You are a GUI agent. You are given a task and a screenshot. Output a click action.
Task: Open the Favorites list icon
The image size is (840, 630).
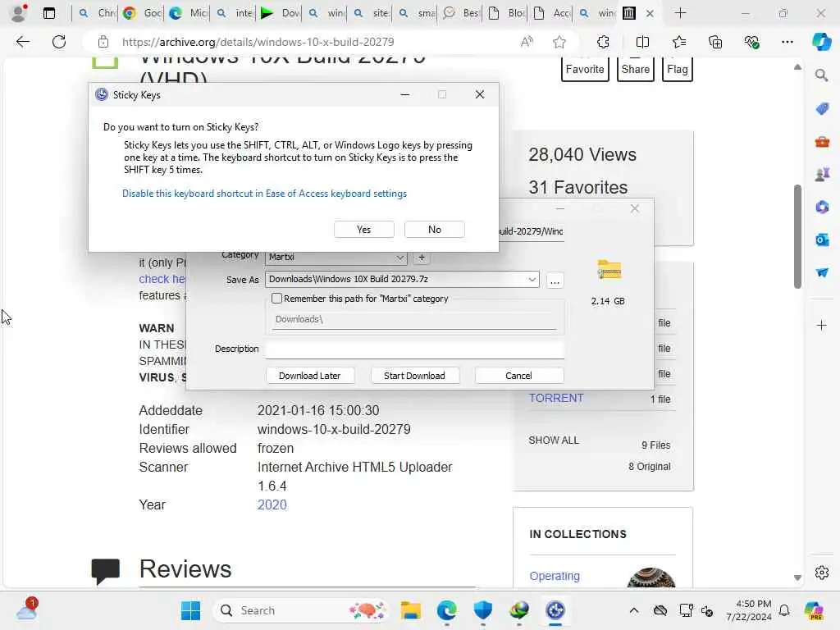click(x=678, y=42)
